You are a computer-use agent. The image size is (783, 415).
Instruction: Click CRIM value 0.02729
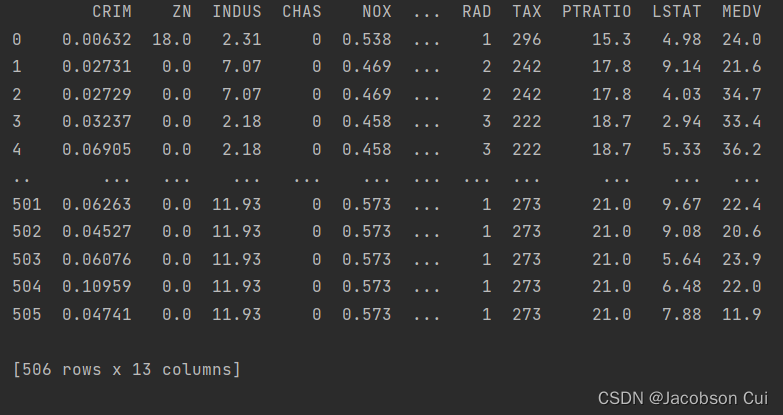pos(97,94)
